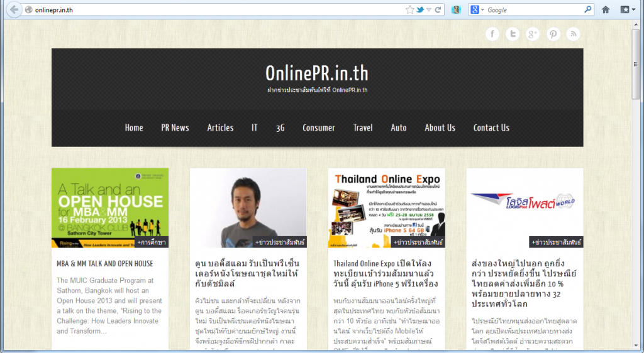644x353 pixels.
Task: Open the 3G menu item
Action: pyautogui.click(x=280, y=128)
